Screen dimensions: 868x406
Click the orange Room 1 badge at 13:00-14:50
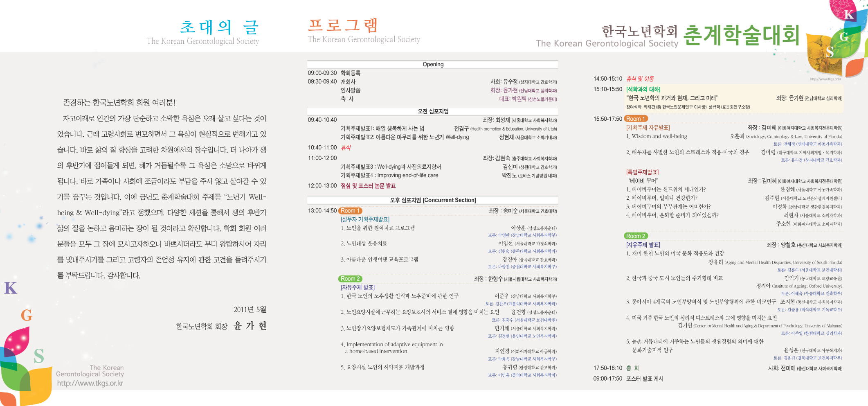(x=350, y=211)
